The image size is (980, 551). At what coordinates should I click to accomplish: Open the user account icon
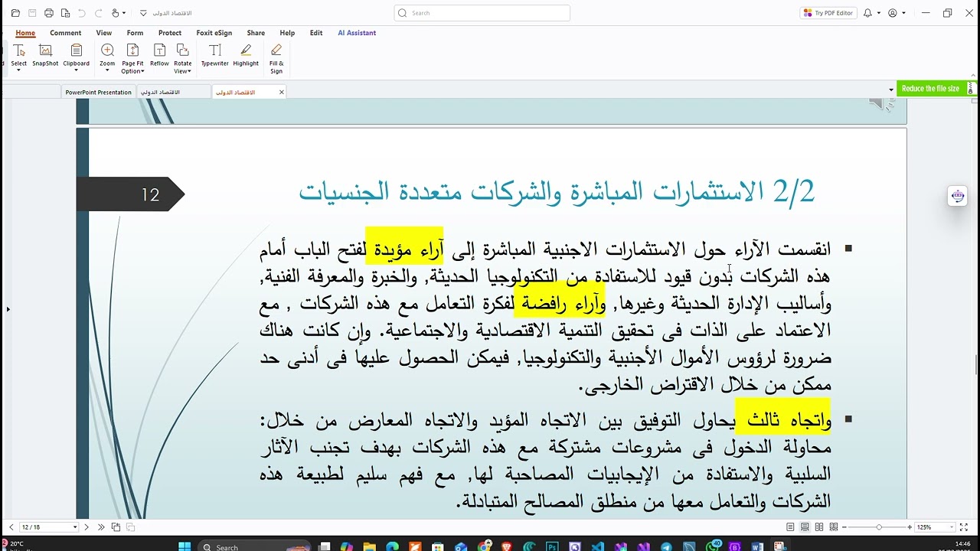[893, 13]
